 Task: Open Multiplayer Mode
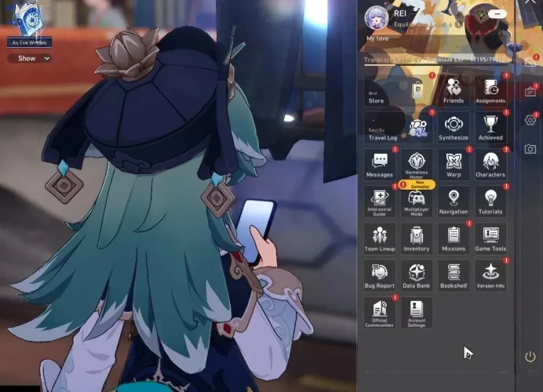[416, 201]
